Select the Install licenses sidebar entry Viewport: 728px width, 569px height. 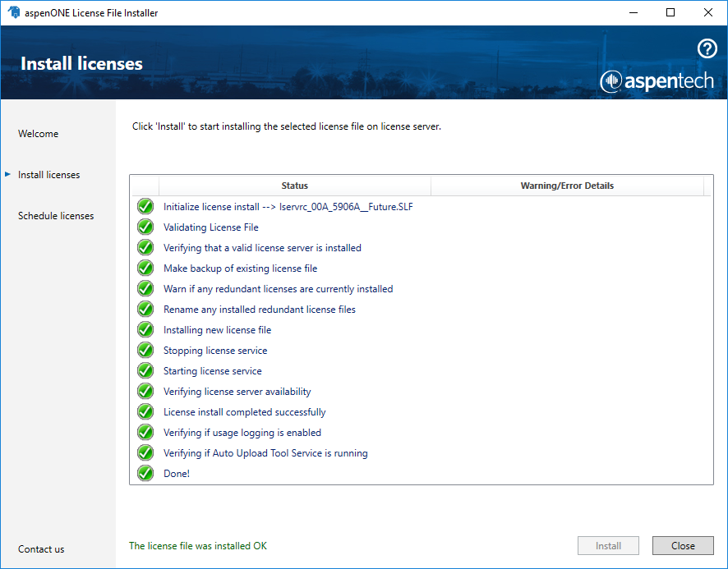click(48, 174)
